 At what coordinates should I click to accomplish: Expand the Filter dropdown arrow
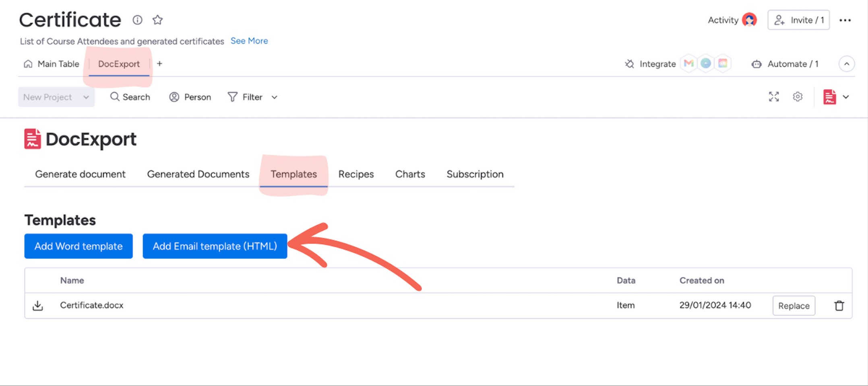click(x=274, y=97)
